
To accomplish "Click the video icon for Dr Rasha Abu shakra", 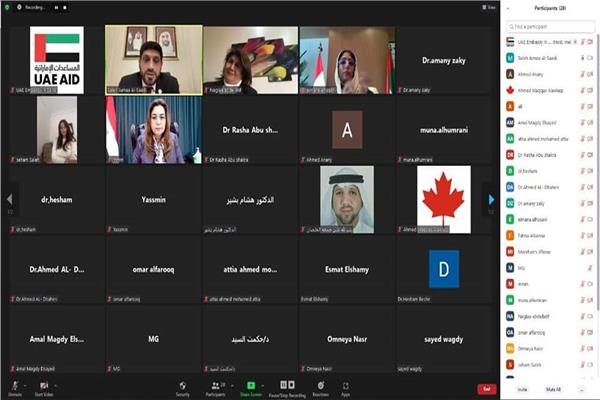I will pos(590,155).
